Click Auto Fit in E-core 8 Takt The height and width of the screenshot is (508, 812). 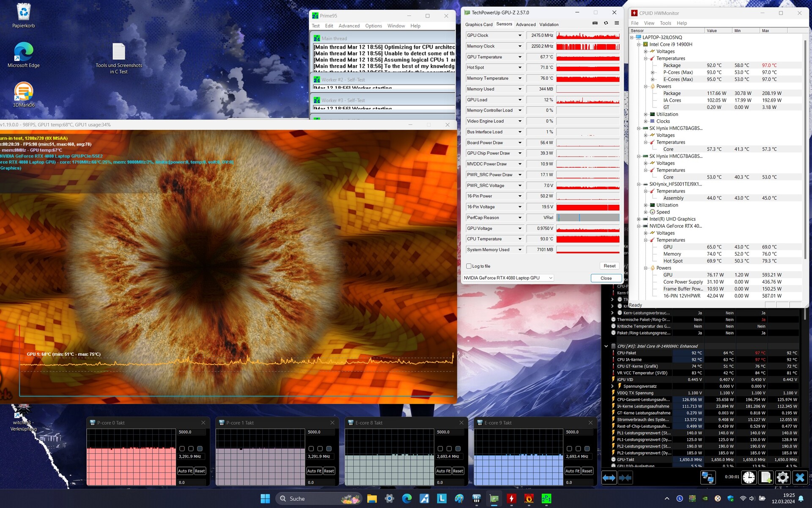[443, 471]
